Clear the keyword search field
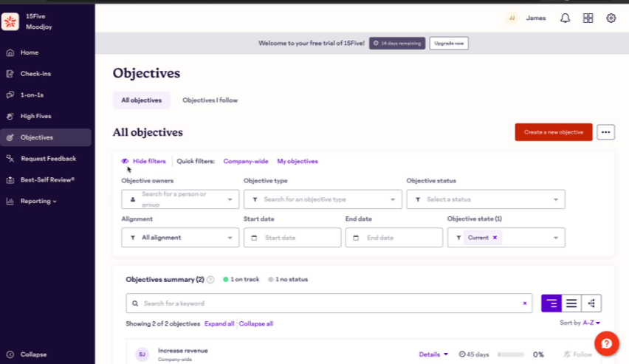629x364 pixels. click(525, 303)
